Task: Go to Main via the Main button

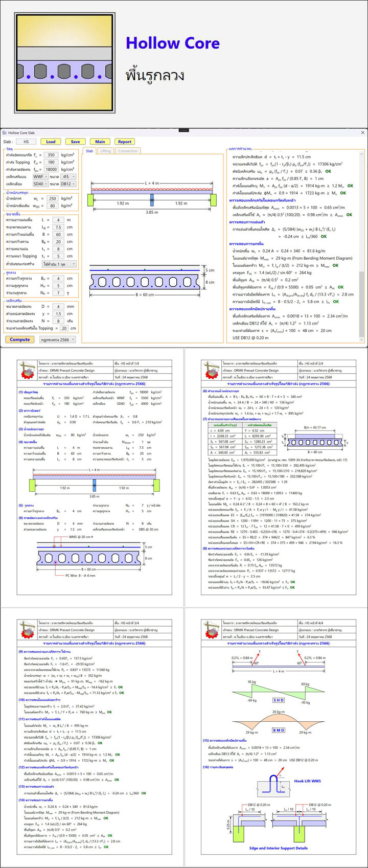Action: pos(100,142)
